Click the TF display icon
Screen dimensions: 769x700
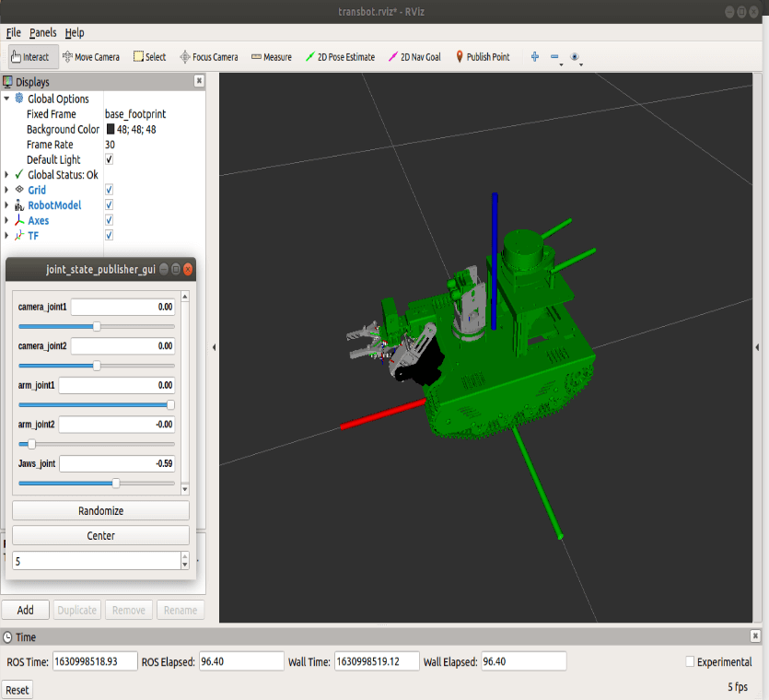[x=19, y=236]
